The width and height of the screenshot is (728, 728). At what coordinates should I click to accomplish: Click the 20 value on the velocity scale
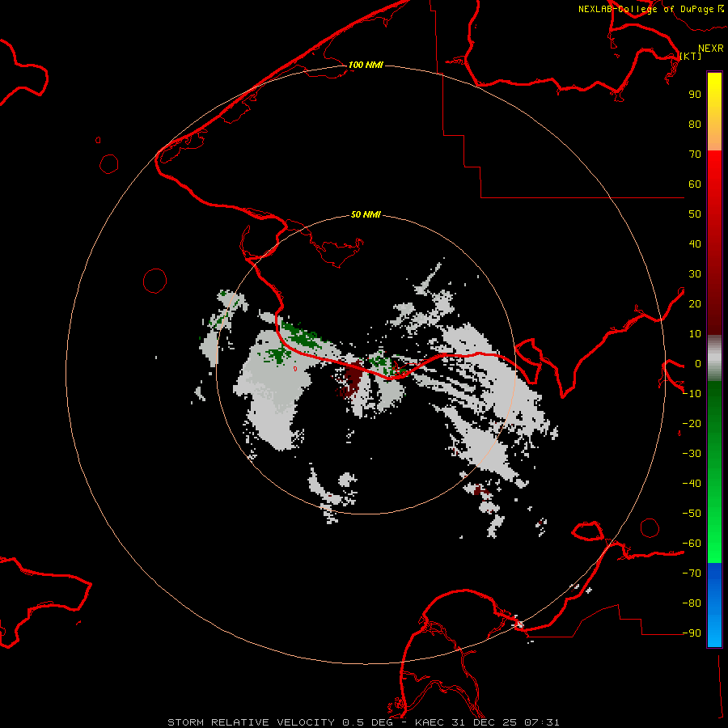(695, 304)
